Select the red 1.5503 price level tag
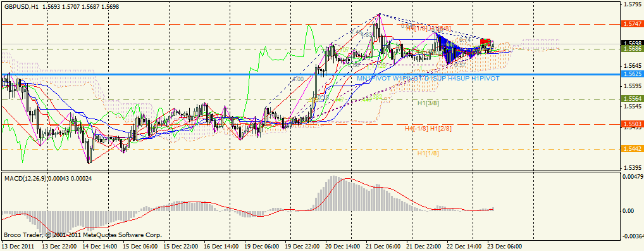The height and width of the screenshot is (251, 644). click(x=632, y=124)
